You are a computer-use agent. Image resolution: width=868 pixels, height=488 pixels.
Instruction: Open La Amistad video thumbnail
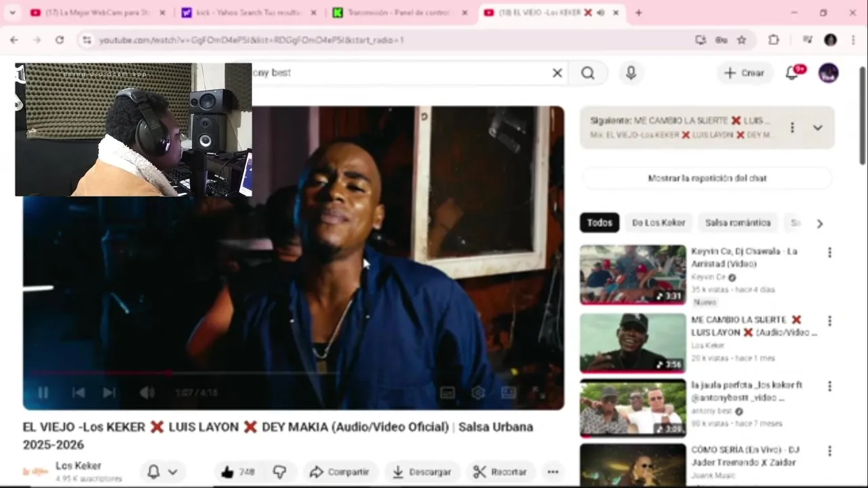click(633, 274)
